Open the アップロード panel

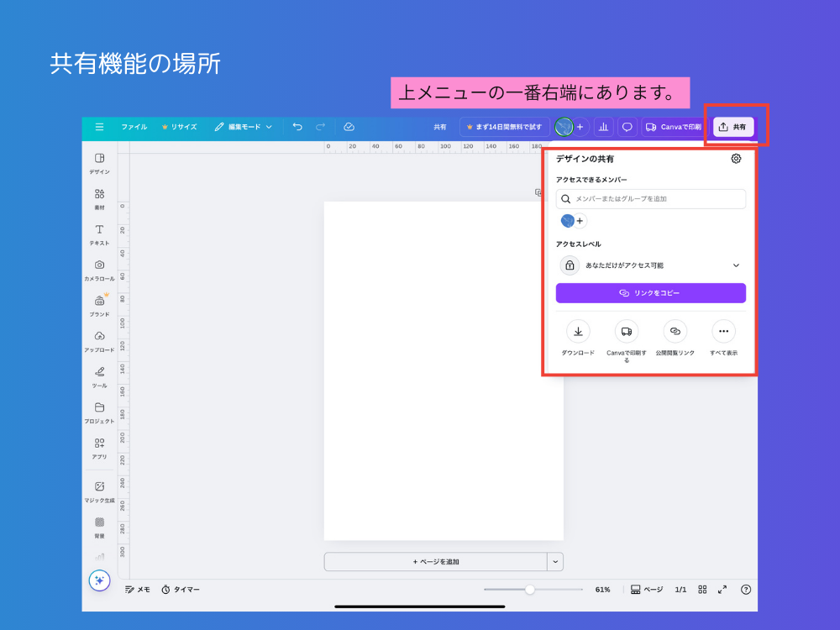(99, 340)
